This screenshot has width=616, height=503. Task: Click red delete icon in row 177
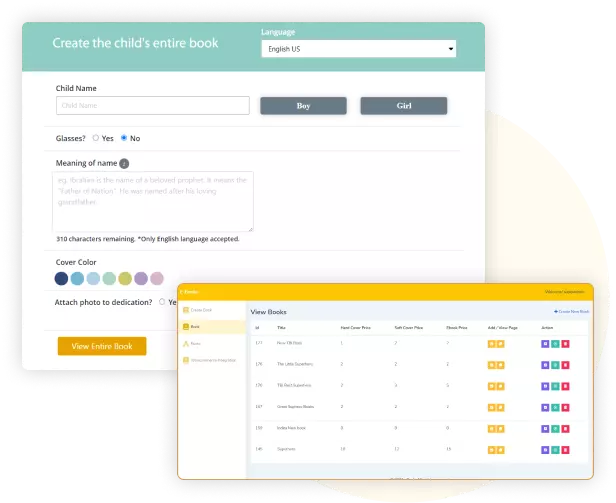pos(565,344)
